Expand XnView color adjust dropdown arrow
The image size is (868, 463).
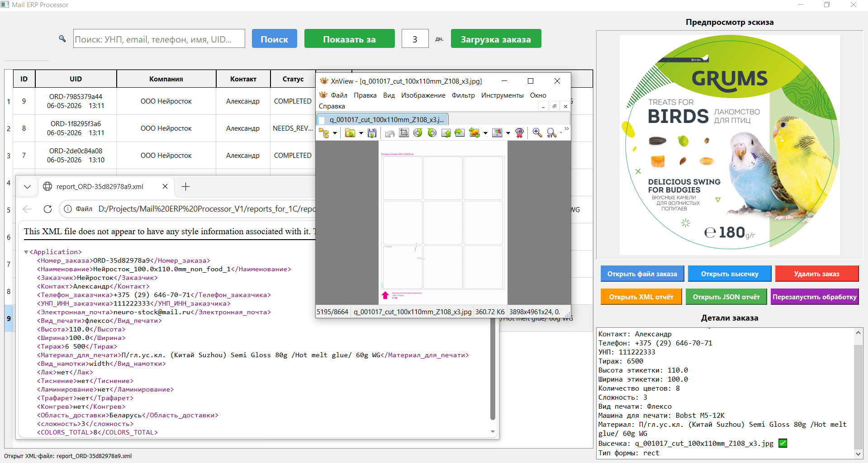508,133
